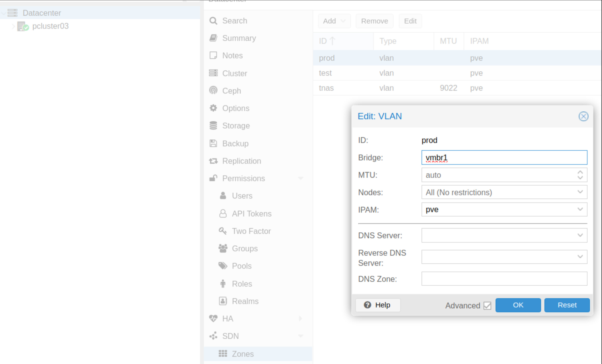Click the Storage database icon
602x364 pixels.
click(213, 126)
